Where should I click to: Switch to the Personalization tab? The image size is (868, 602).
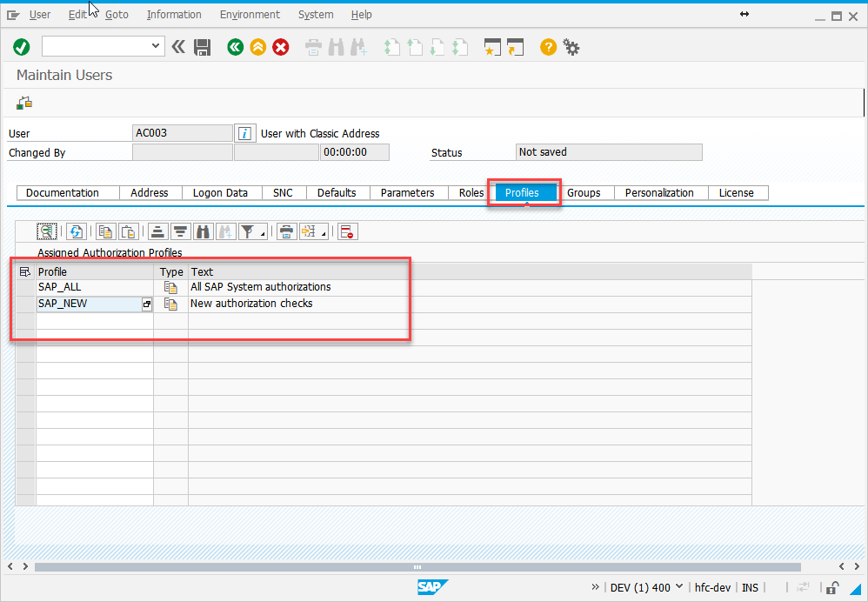pyautogui.click(x=659, y=193)
